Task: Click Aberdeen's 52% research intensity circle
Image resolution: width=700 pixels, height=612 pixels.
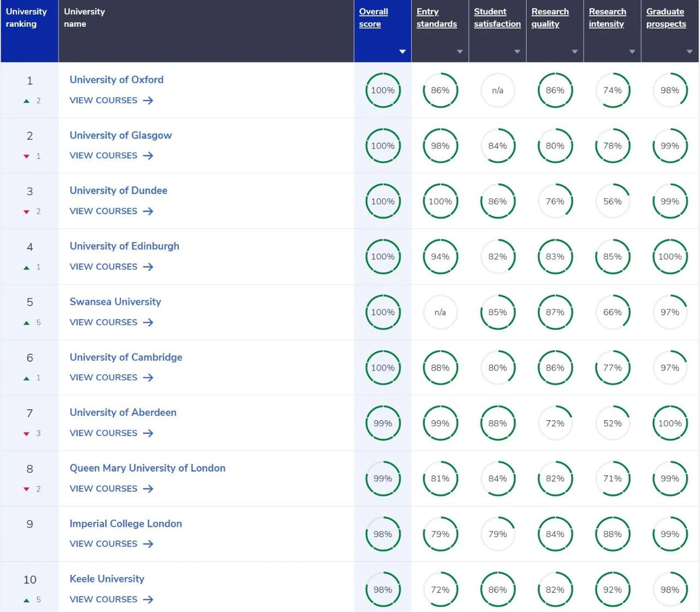Action: click(x=612, y=423)
